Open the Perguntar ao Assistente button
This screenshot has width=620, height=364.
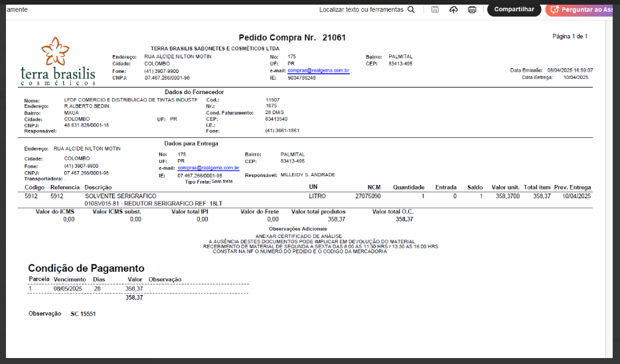point(582,10)
